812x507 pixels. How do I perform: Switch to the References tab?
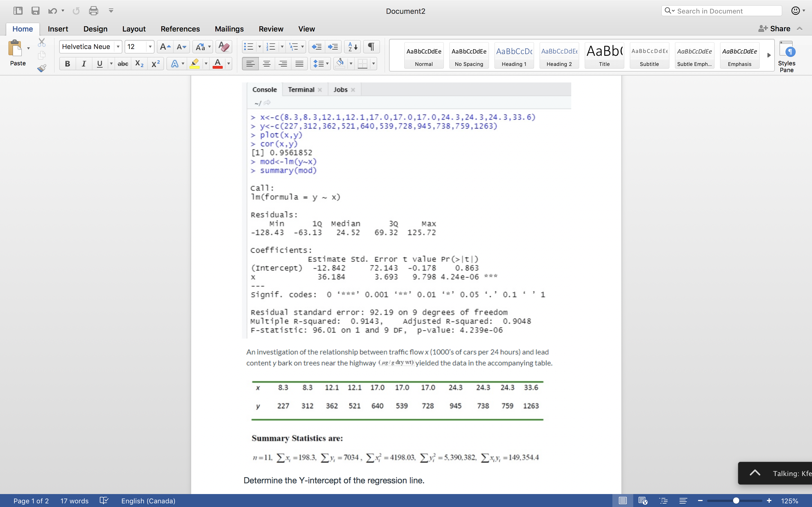[180, 29]
